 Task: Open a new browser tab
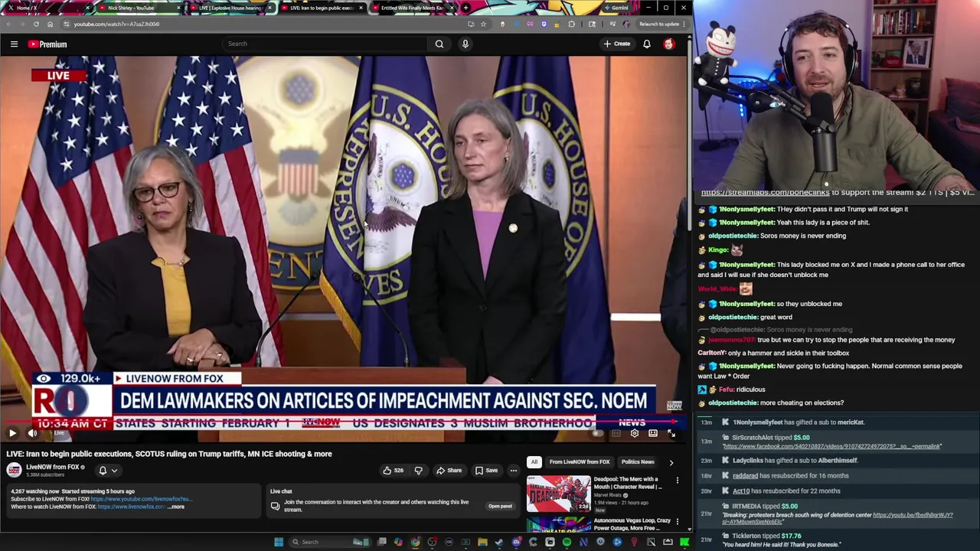tap(465, 8)
